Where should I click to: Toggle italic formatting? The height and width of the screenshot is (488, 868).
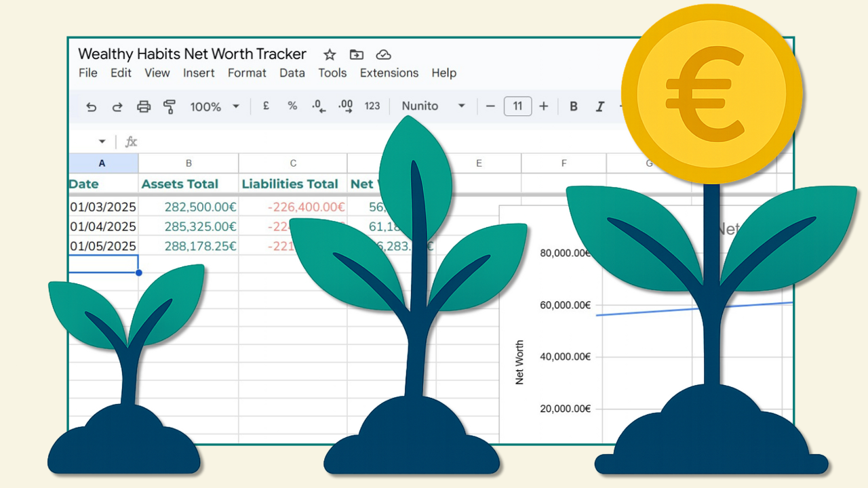click(599, 106)
